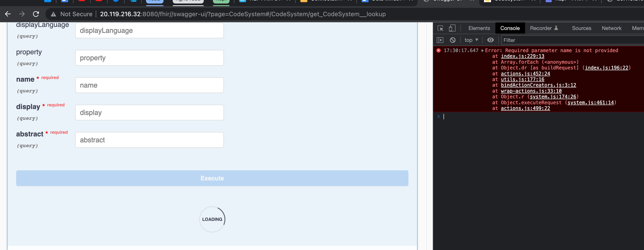Reload the current page
Image resolution: width=644 pixels, height=250 pixels.
pyautogui.click(x=36, y=14)
